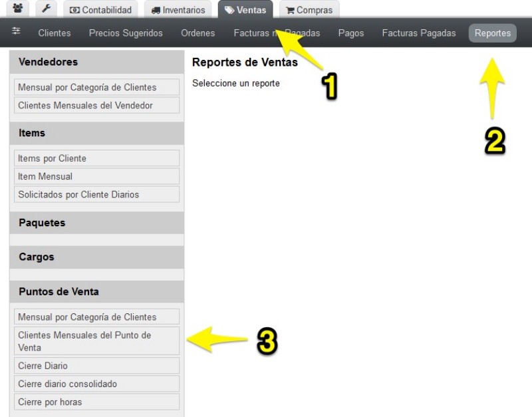Open Precios Sugeridos menu item
Screen dimensions: 532x417
[x=126, y=33]
